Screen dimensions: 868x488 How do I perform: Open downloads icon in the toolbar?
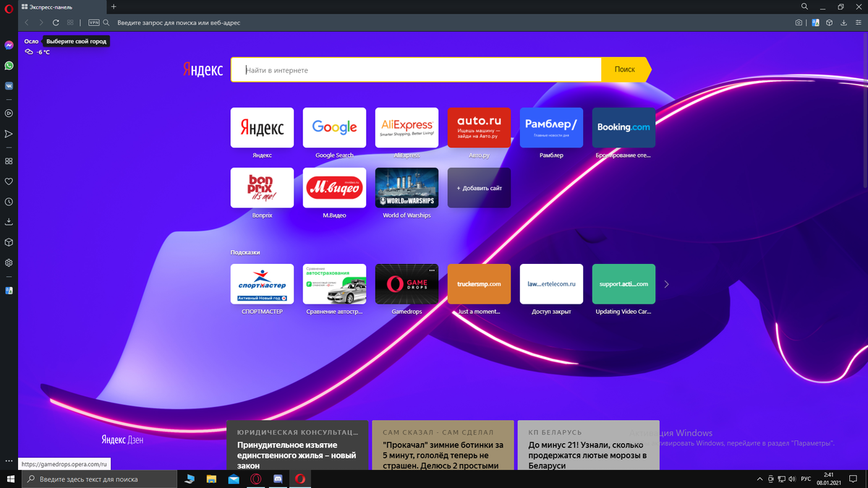pyautogui.click(x=843, y=22)
